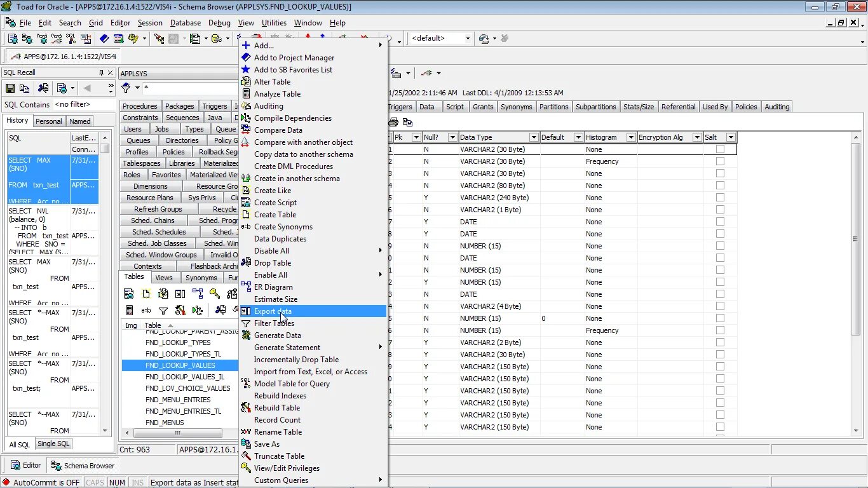The height and width of the screenshot is (488, 868).
Task: Click the Procedures object type button
Action: pyautogui.click(x=140, y=106)
